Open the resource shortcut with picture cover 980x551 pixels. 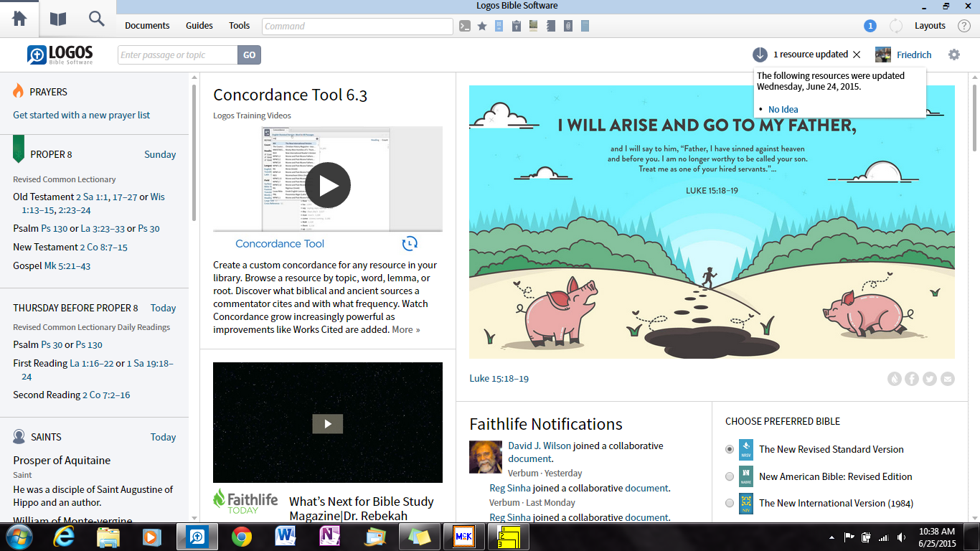click(x=534, y=26)
